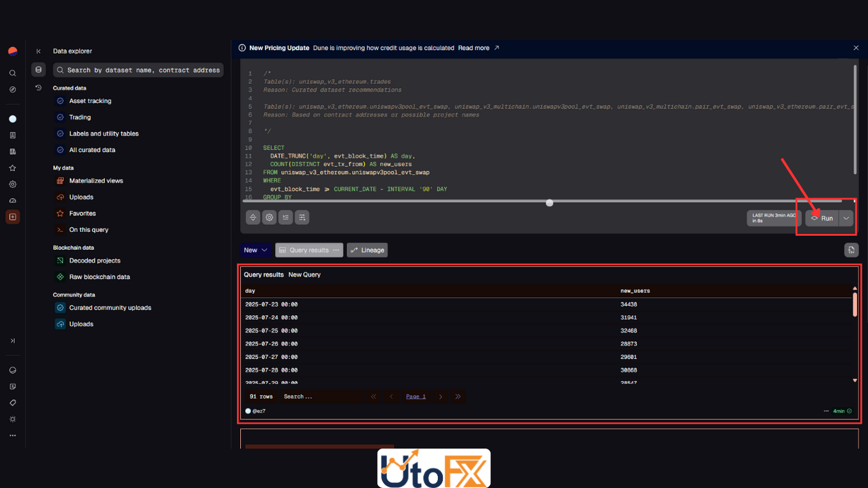The height and width of the screenshot is (488, 868).
Task: Open query settings gear in editor toolbar
Action: point(269,217)
